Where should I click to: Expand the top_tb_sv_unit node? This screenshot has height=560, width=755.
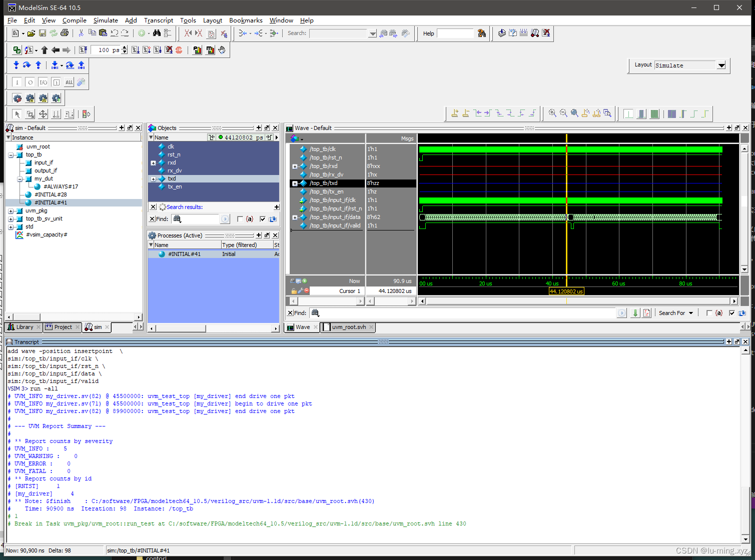tap(11, 219)
